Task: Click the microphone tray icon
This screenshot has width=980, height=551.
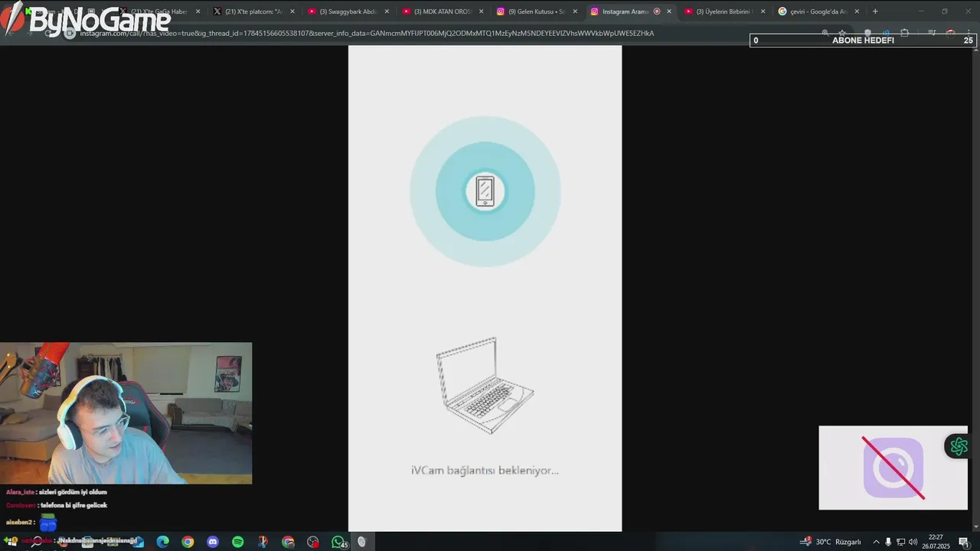Action: (888, 542)
